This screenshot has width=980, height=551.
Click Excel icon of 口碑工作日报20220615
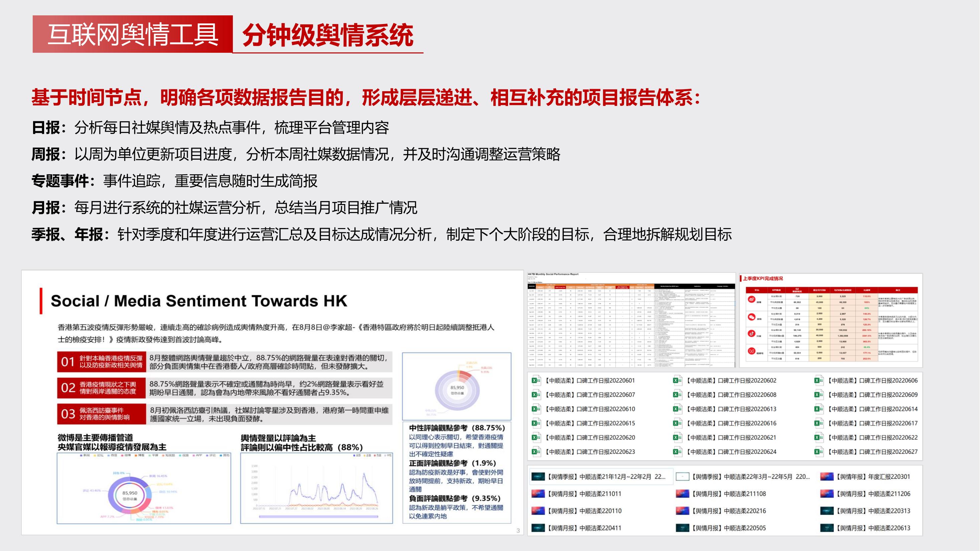(x=536, y=423)
